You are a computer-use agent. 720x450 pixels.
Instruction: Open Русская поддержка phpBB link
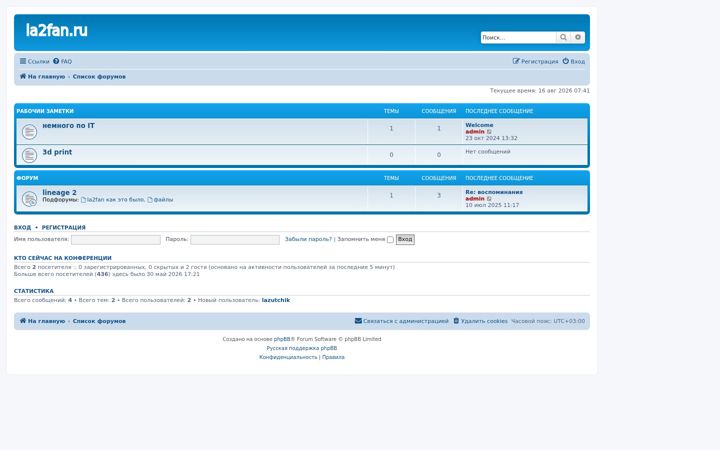coord(302,348)
